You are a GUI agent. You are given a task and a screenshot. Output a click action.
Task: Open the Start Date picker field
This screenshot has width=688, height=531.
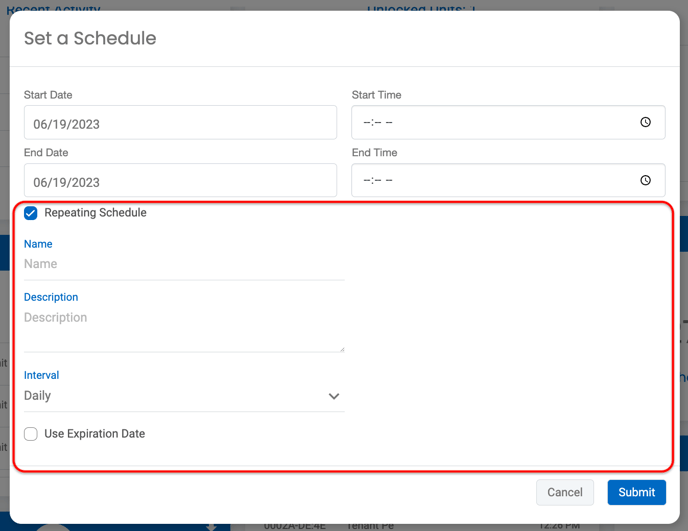(x=180, y=123)
